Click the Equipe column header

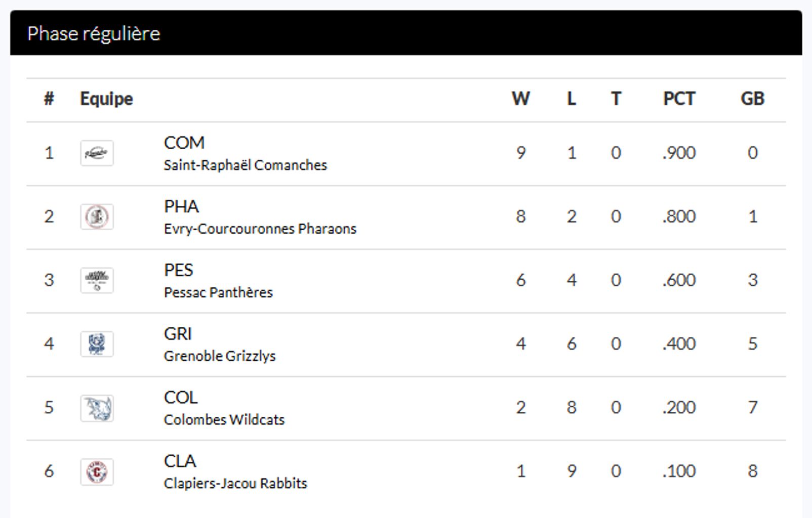point(106,99)
